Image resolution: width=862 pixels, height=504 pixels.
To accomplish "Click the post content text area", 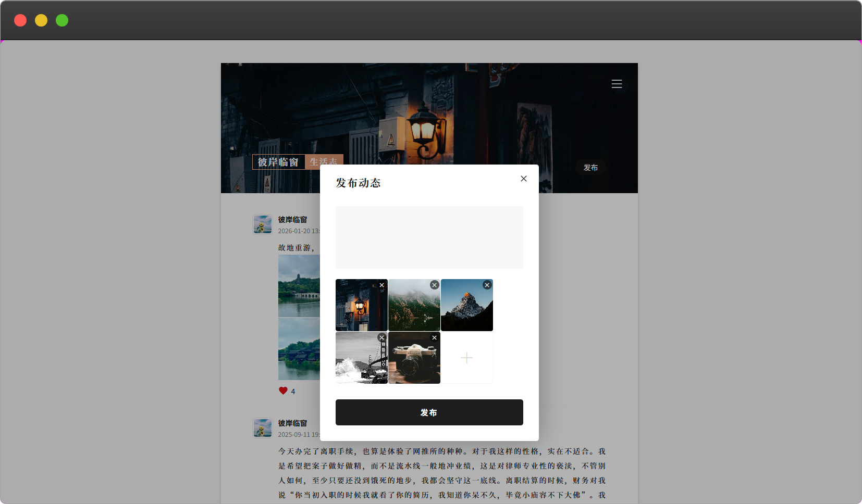I will (429, 237).
